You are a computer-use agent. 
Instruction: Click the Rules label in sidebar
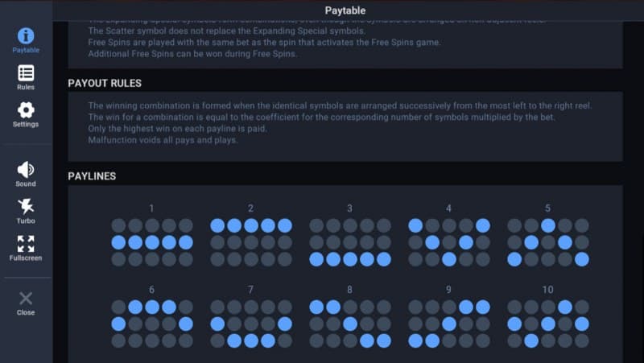point(26,88)
